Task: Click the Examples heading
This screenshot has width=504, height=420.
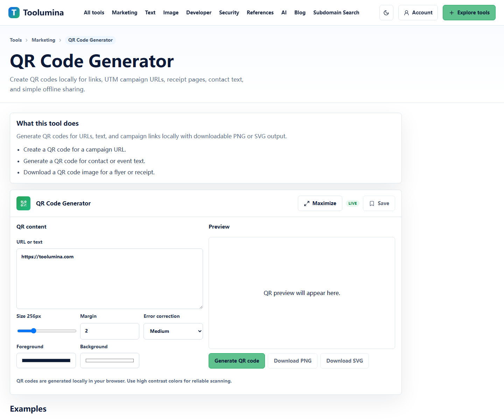Action: tap(28, 409)
